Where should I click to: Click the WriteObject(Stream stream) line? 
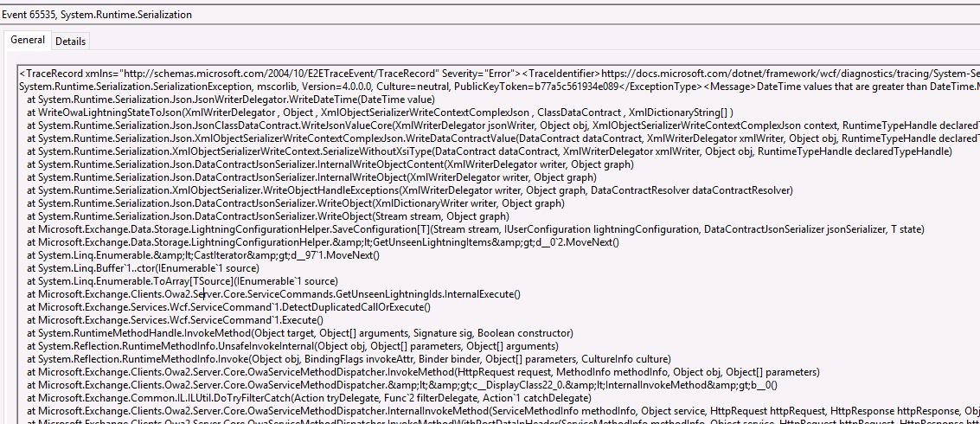point(267,216)
